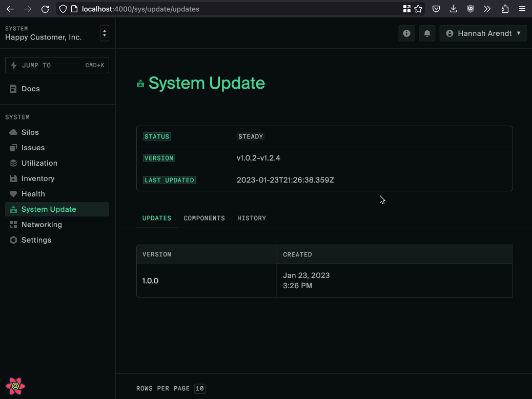Open the browser downloads icon
Image resolution: width=532 pixels, height=399 pixels.
[x=453, y=9]
